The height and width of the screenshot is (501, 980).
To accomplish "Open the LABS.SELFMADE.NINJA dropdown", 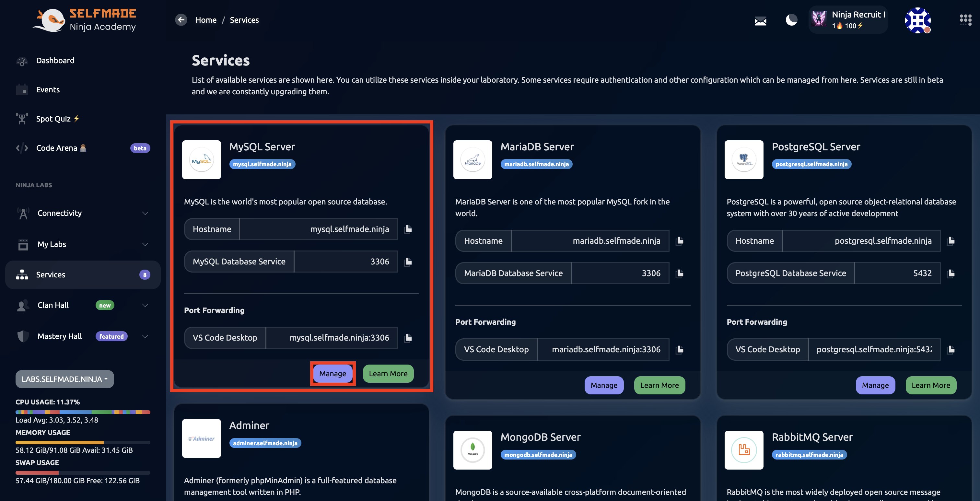I will coord(65,379).
